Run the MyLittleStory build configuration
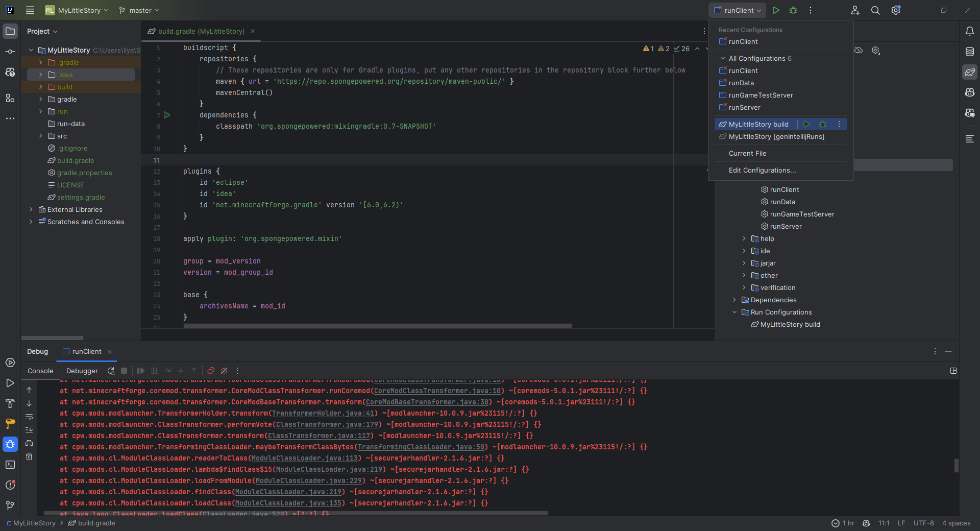 click(806, 124)
